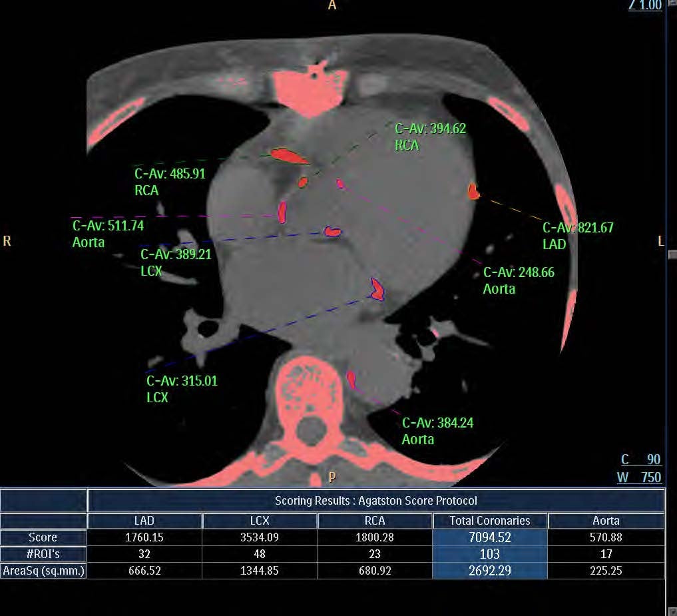Select the lower LCX calcification ROI
This screenshot has width=677, height=616.
(377, 289)
